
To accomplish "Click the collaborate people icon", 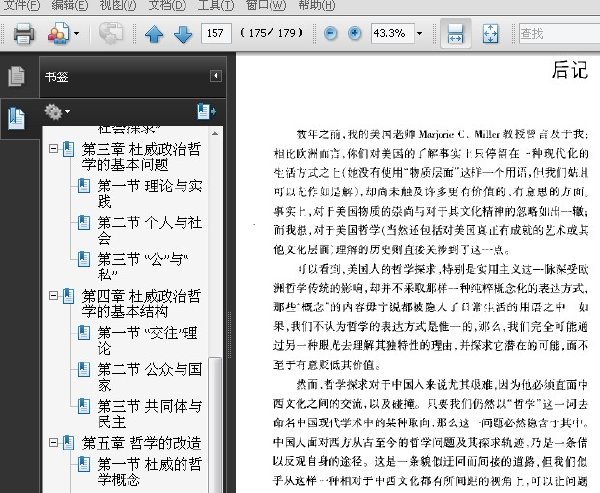I will pyautogui.click(x=59, y=33).
